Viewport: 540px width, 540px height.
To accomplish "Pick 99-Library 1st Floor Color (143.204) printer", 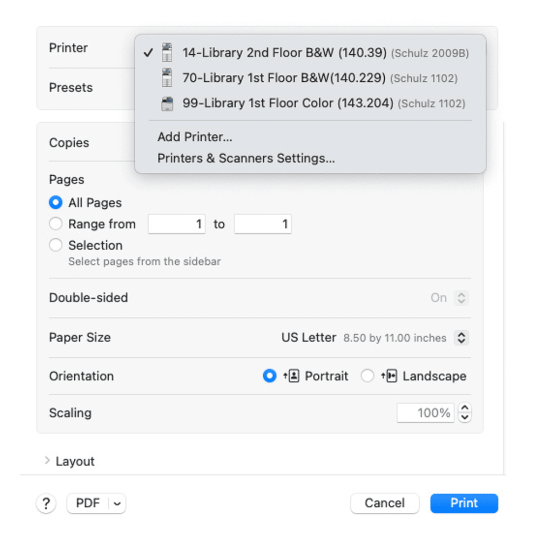I will (310, 103).
